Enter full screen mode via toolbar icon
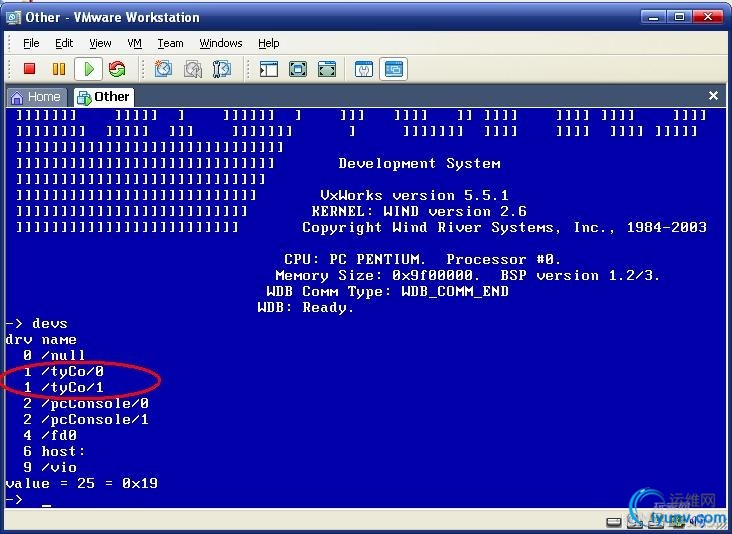 tap(298, 69)
